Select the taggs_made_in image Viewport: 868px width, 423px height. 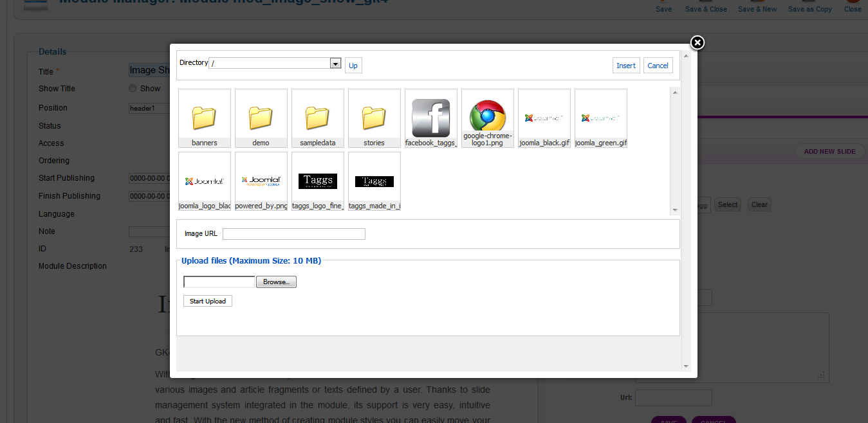point(374,181)
